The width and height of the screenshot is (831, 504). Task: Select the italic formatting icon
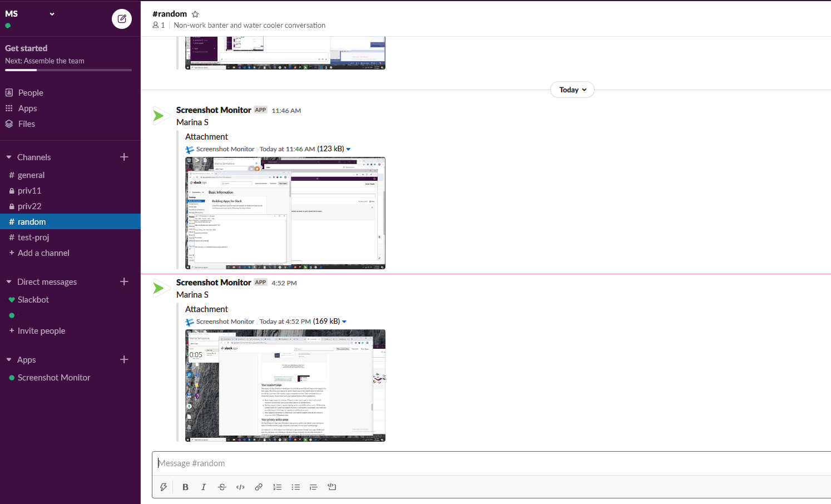(204, 487)
